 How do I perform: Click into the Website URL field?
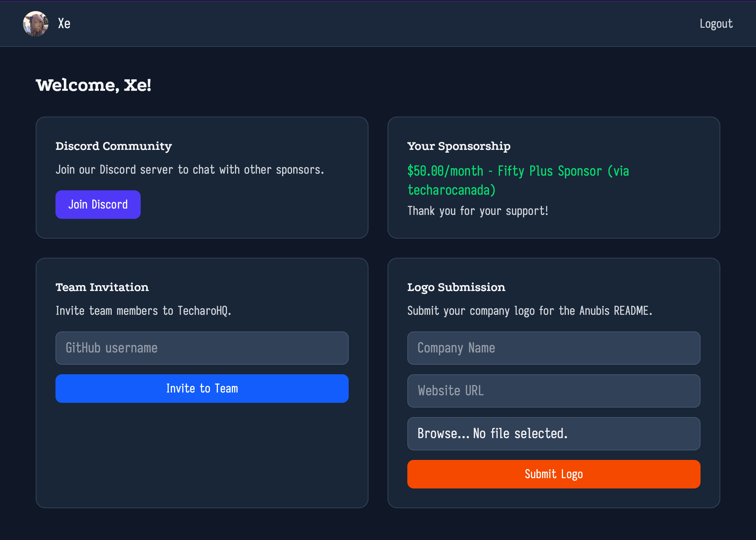(554, 391)
